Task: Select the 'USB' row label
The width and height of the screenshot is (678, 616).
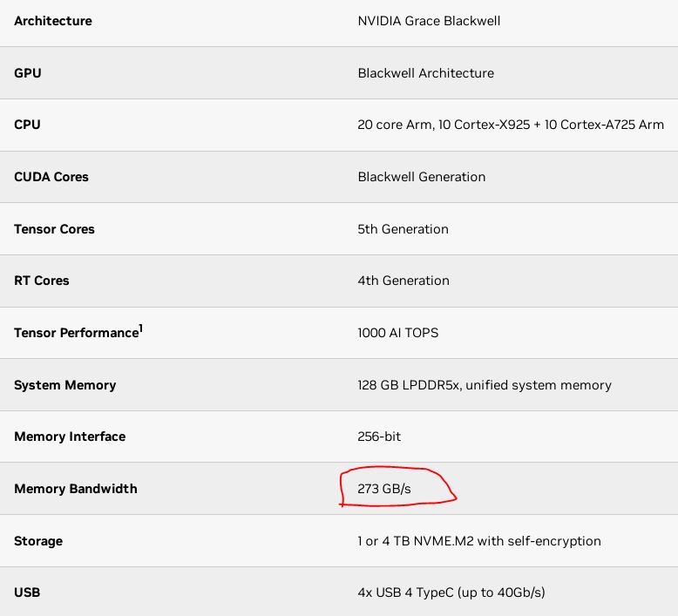Action: (x=27, y=592)
